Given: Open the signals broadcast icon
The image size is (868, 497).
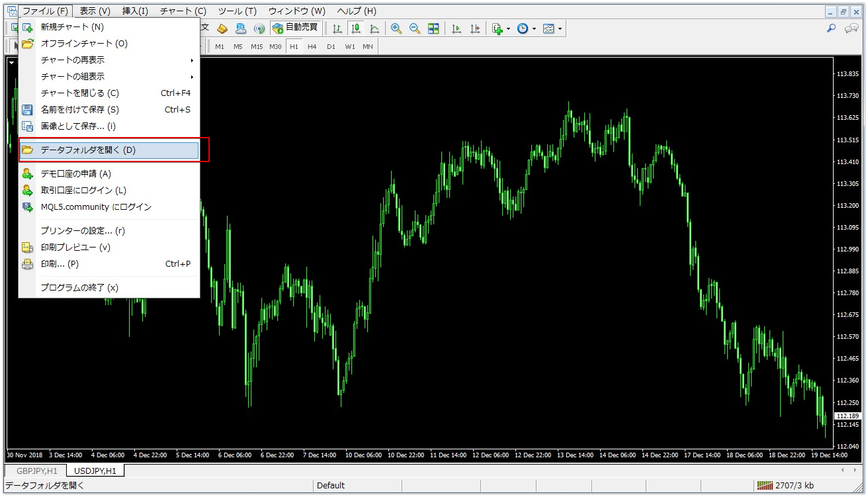Looking at the screenshot, I should [x=259, y=28].
